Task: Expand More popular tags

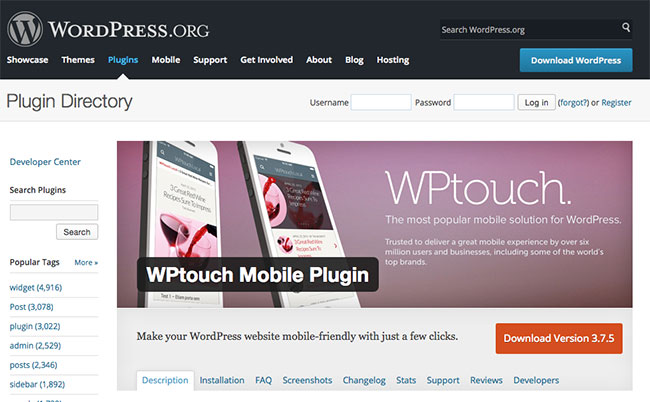Action: click(x=86, y=262)
